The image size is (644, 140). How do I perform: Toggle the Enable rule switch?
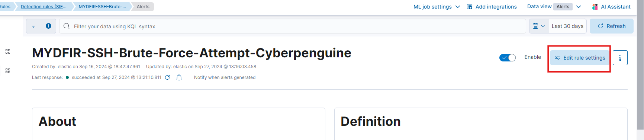[x=507, y=58]
